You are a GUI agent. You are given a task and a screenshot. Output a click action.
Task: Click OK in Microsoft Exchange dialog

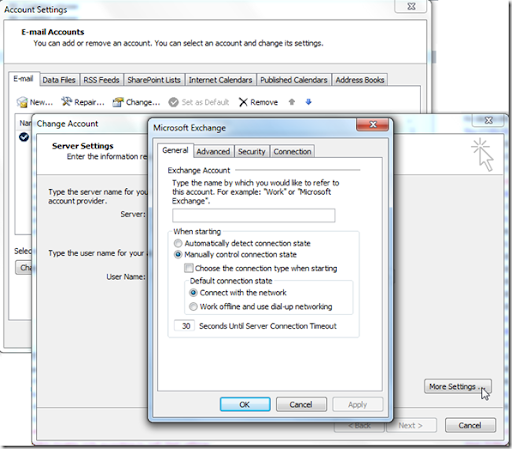(x=245, y=404)
